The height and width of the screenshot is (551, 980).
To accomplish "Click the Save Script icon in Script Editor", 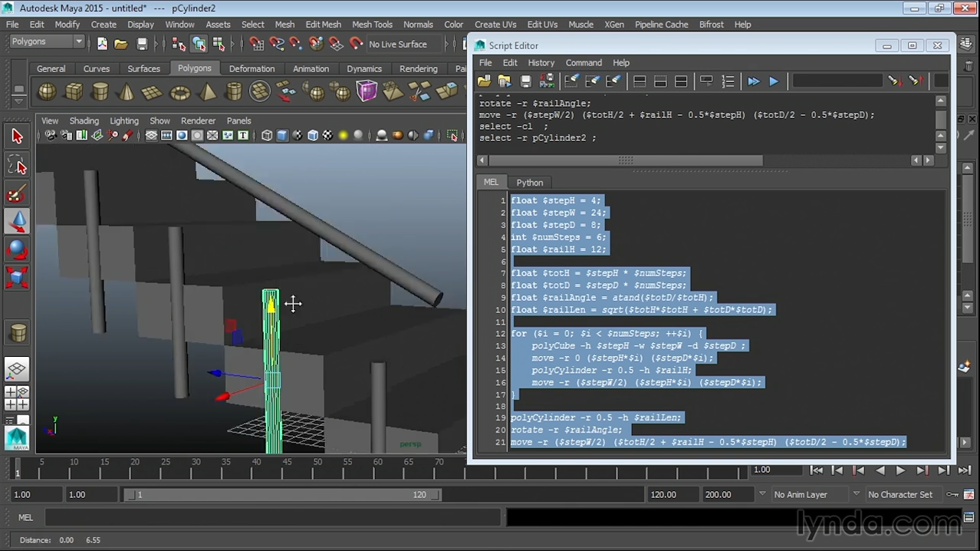I will pos(525,81).
